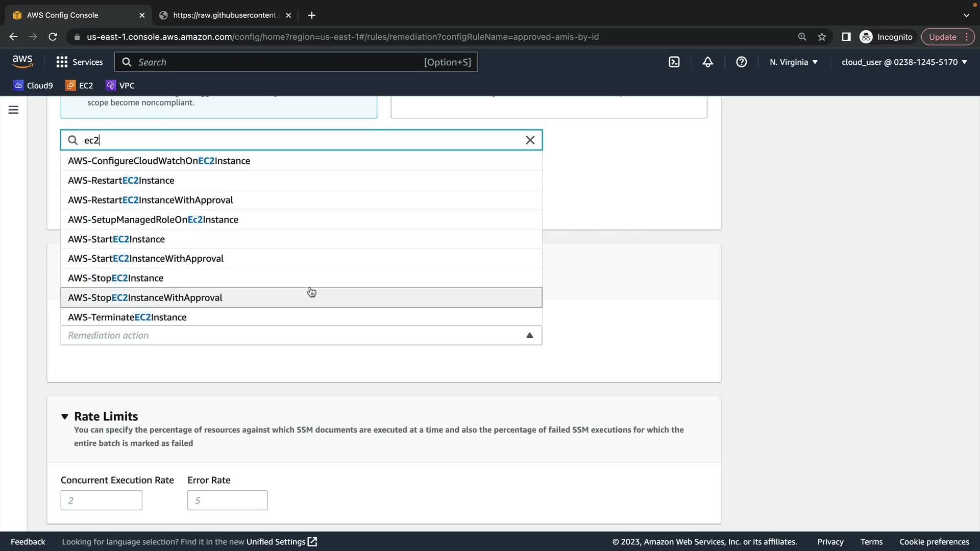Viewport: 980px width, 551px height.
Task: Toggle the left navigation hamburger menu
Action: click(14, 110)
